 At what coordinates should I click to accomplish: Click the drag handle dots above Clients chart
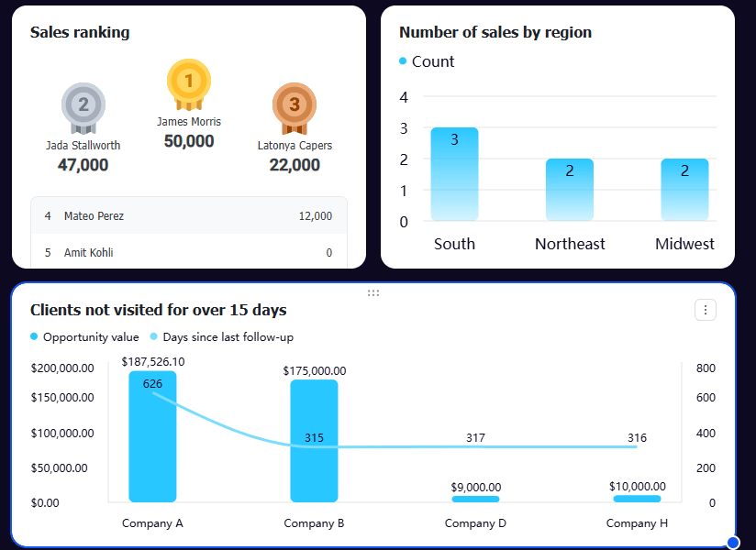pos(373,292)
